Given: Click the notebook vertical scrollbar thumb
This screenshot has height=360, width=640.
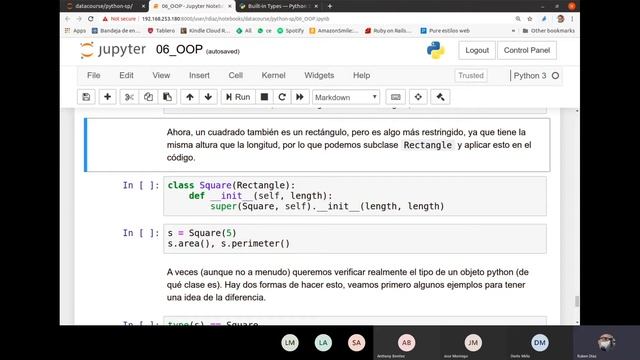Looking at the screenshot, I should pyautogui.click(x=576, y=301).
